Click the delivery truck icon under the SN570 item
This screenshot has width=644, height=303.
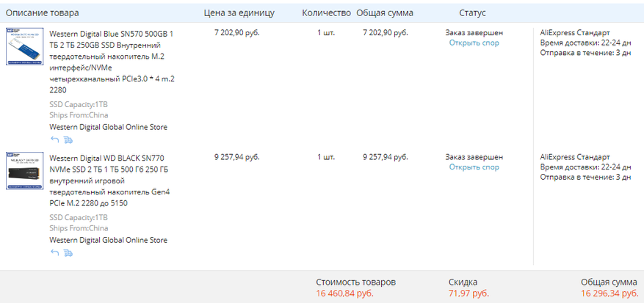[x=68, y=139]
